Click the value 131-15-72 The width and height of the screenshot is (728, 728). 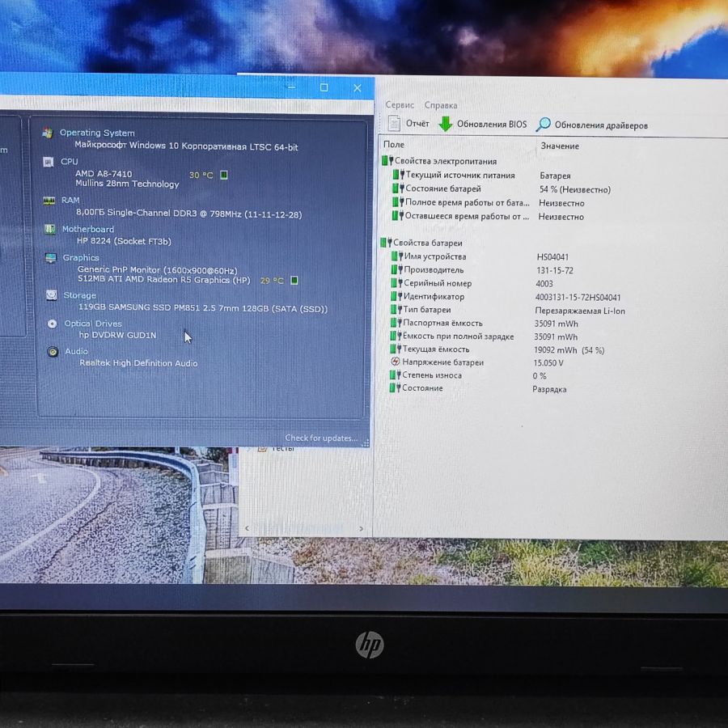(x=555, y=270)
